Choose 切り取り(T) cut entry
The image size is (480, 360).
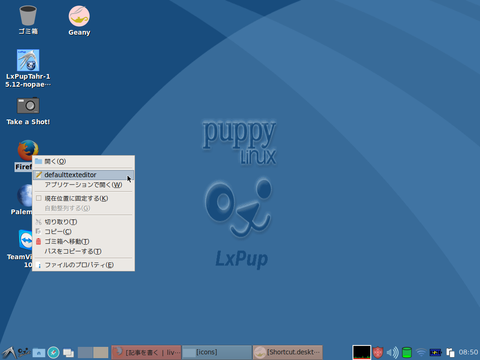(83, 222)
